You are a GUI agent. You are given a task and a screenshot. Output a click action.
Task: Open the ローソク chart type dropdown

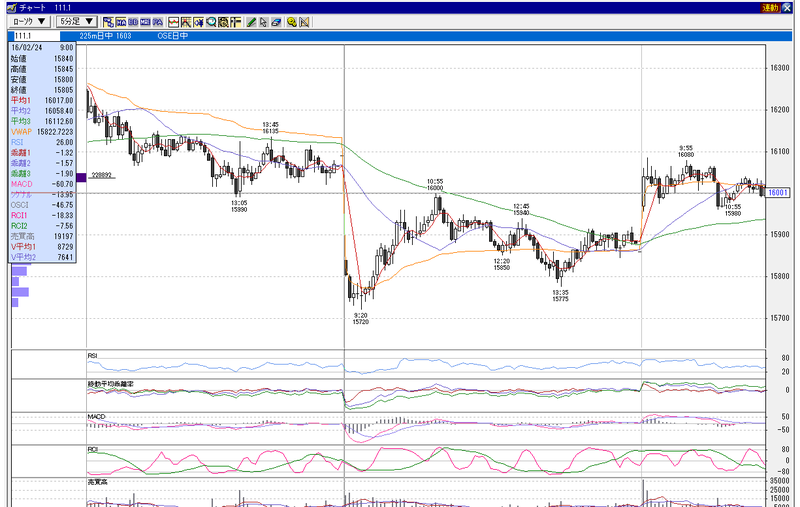pyautogui.click(x=29, y=21)
